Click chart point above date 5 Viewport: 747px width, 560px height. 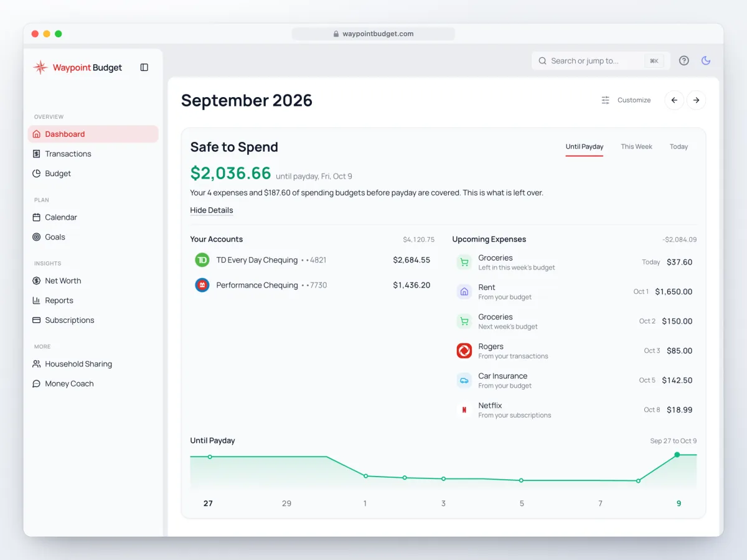[x=521, y=480]
